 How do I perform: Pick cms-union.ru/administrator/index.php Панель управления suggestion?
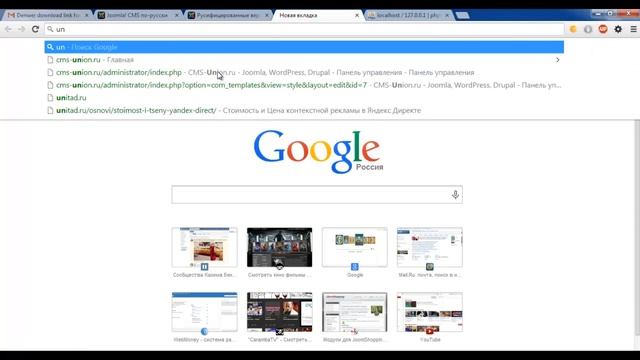(x=304, y=72)
